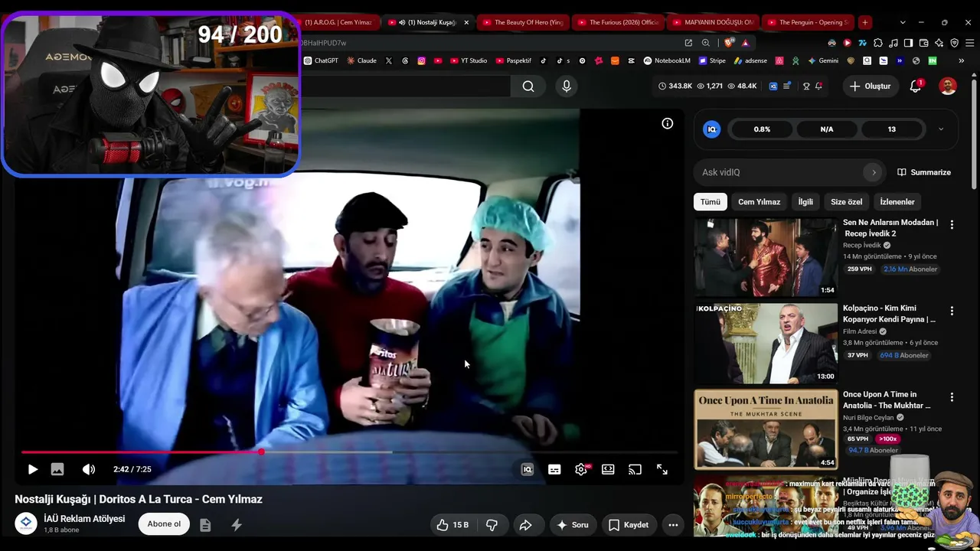980x551 pixels.
Task: Open options menu for Sen Ne Anlarsın Modadan
Action: 952,225
